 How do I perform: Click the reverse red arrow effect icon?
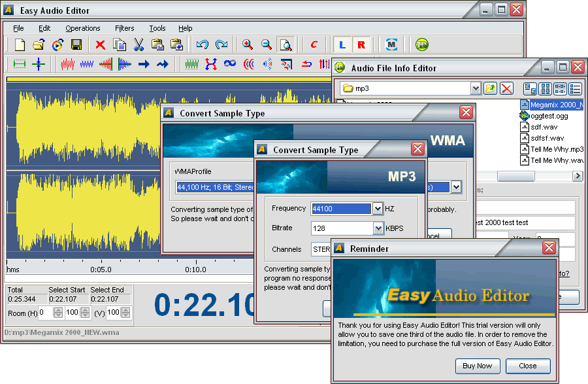306,64
